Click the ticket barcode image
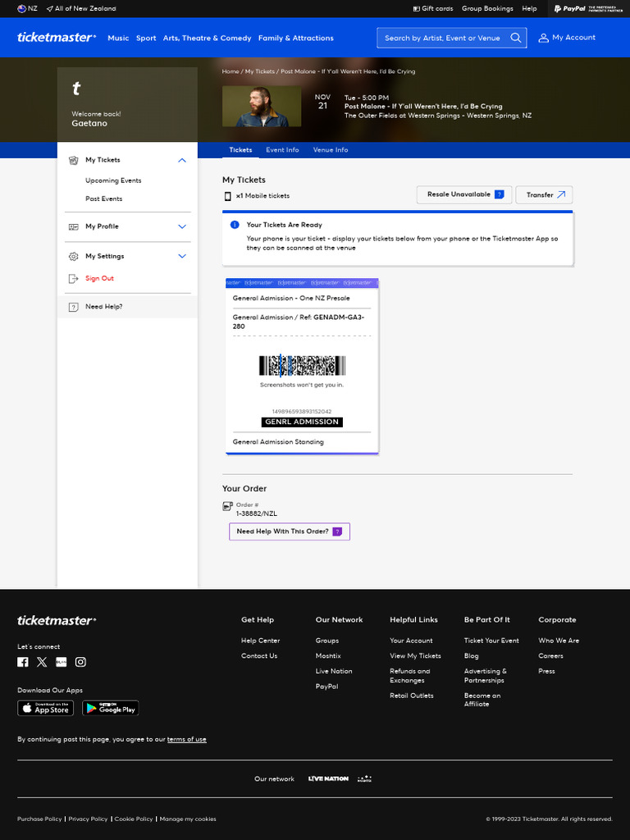Screen dimensions: 630x840 tap(302, 366)
